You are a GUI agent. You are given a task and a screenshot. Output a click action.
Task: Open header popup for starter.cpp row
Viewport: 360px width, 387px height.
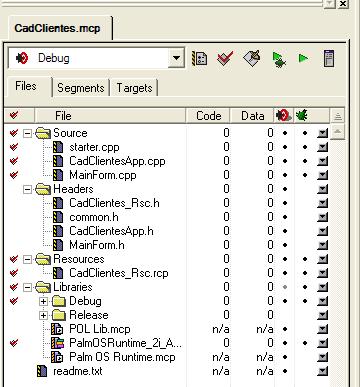322,147
